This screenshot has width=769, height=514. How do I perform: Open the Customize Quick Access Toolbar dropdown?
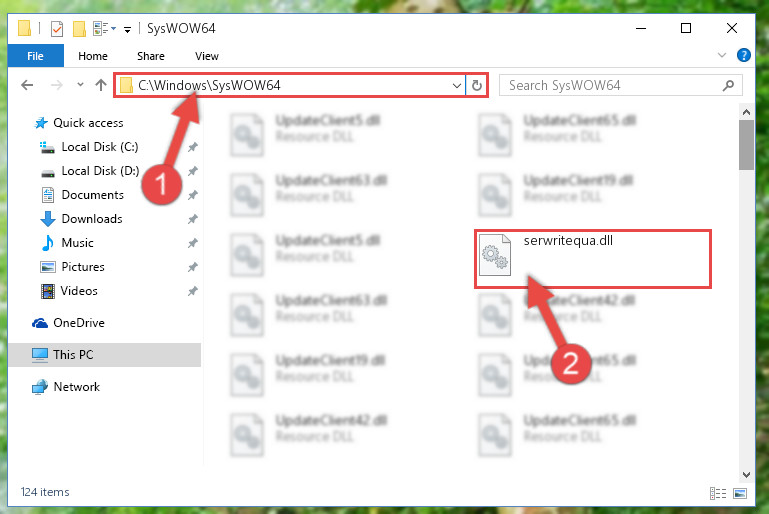point(127,30)
